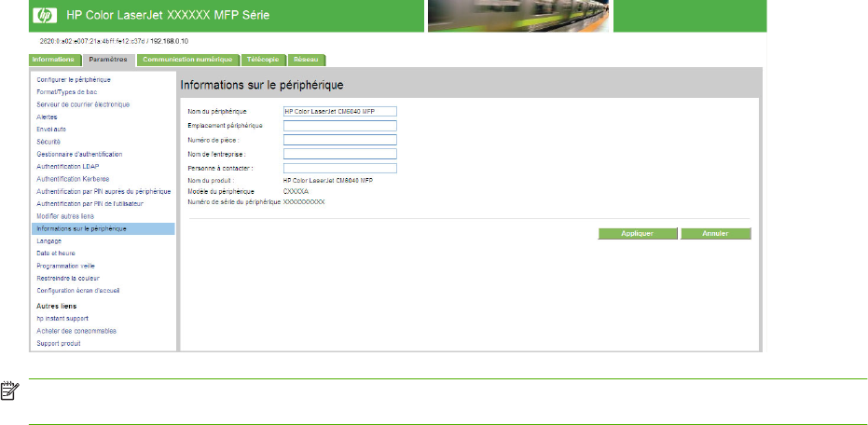The height and width of the screenshot is (425, 868).
Task: Open Format/Types de bac page
Action: point(67,92)
